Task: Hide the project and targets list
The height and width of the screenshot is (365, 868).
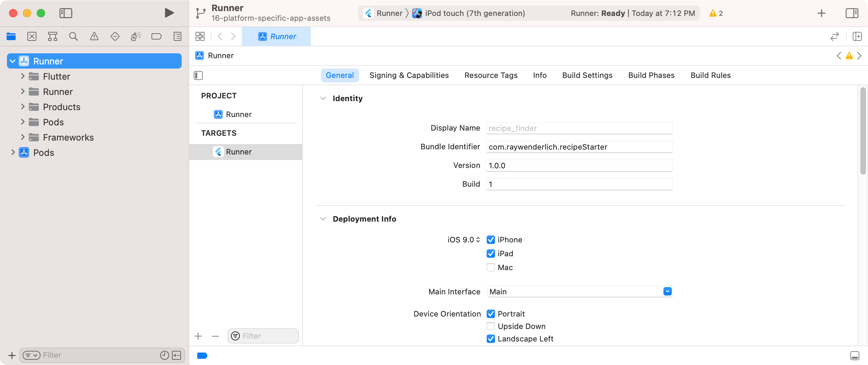Action: [198, 75]
